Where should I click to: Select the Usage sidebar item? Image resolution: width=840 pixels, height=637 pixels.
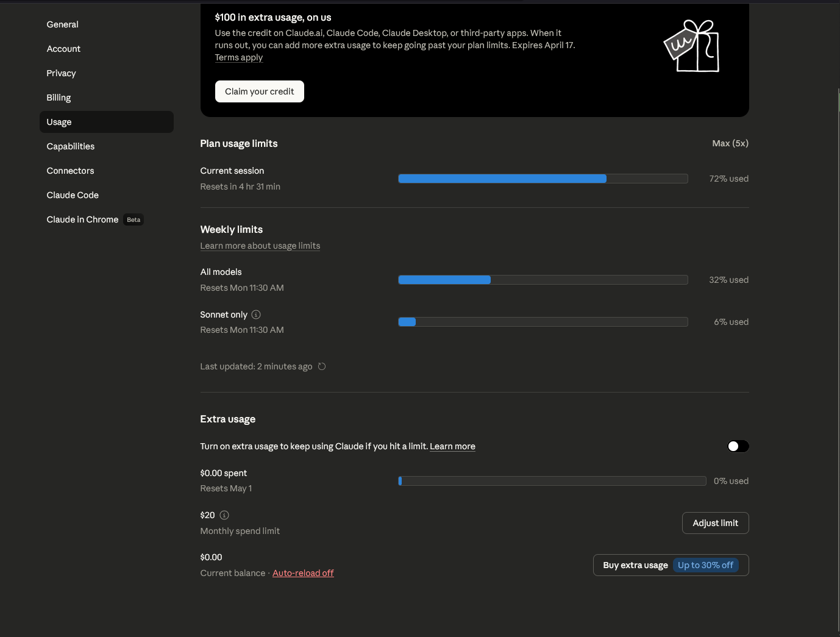pyautogui.click(x=107, y=122)
